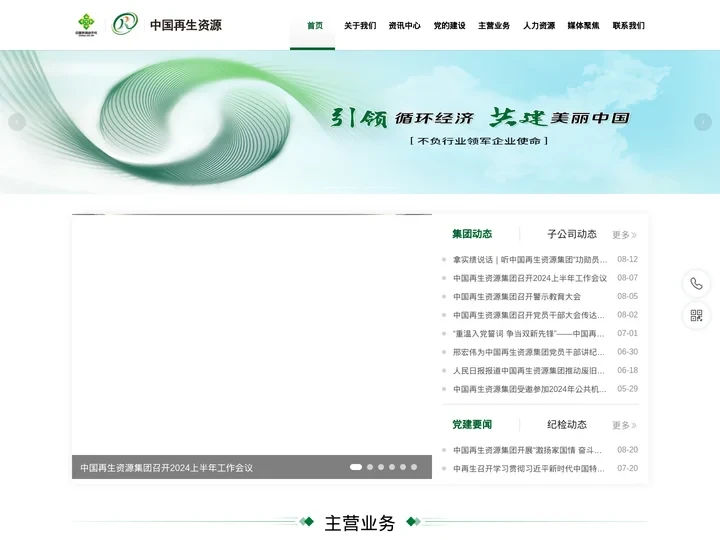The width and height of the screenshot is (720, 540).
Task: Open the 人力资源 menu item
Action: pos(539,26)
